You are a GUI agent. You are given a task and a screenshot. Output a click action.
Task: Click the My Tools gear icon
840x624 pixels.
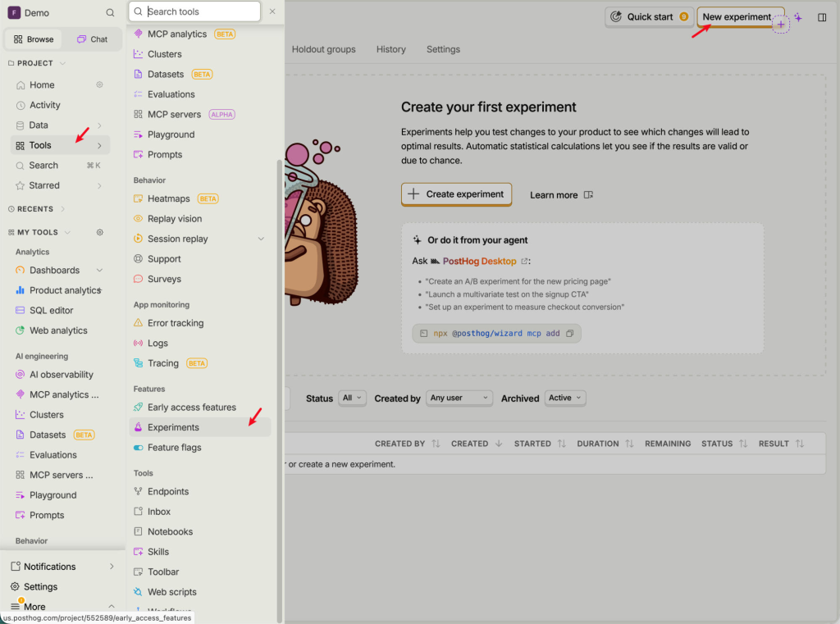pos(99,232)
